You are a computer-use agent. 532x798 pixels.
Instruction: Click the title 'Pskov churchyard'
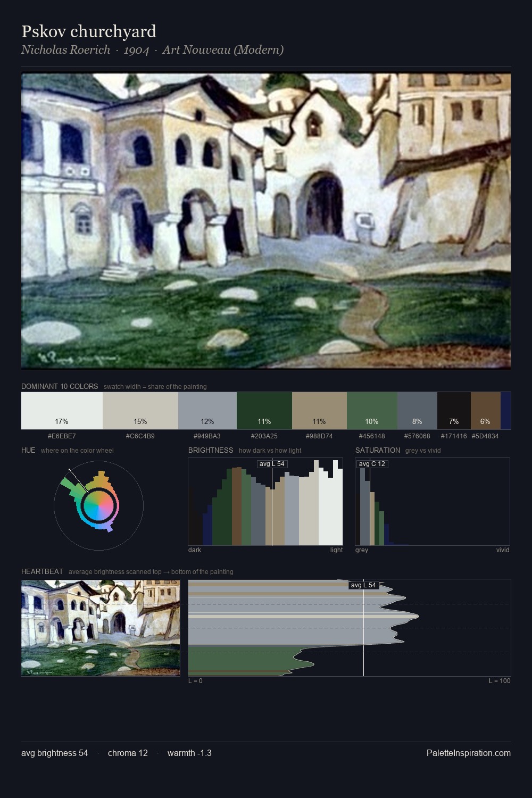click(89, 31)
